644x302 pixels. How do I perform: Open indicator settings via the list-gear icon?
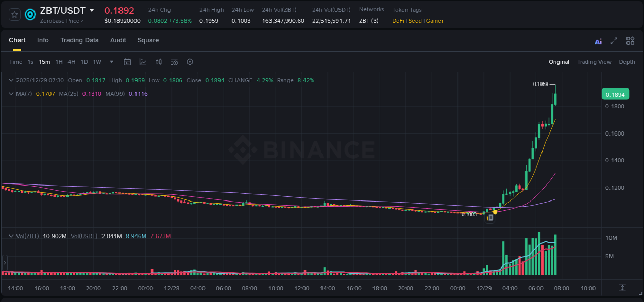pos(174,62)
